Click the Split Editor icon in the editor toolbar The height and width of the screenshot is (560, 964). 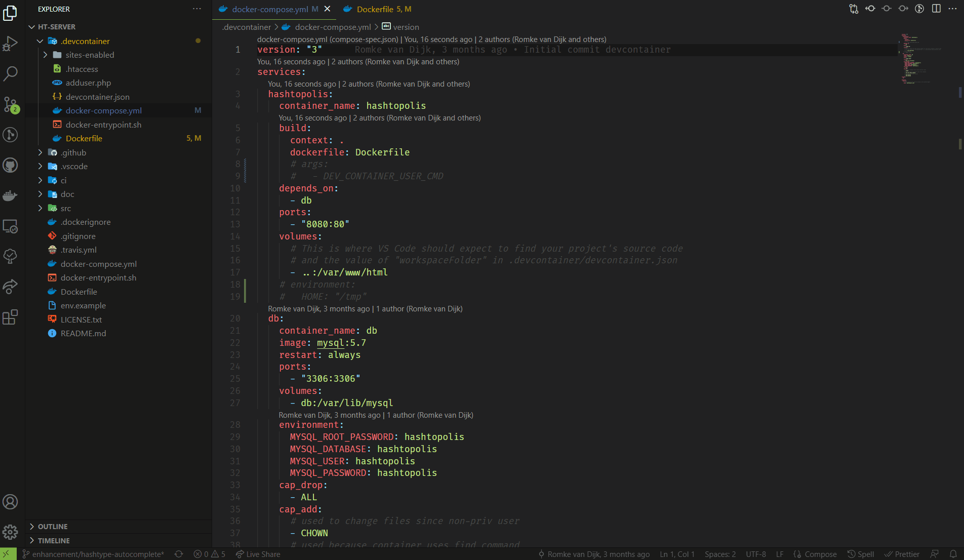coord(936,9)
